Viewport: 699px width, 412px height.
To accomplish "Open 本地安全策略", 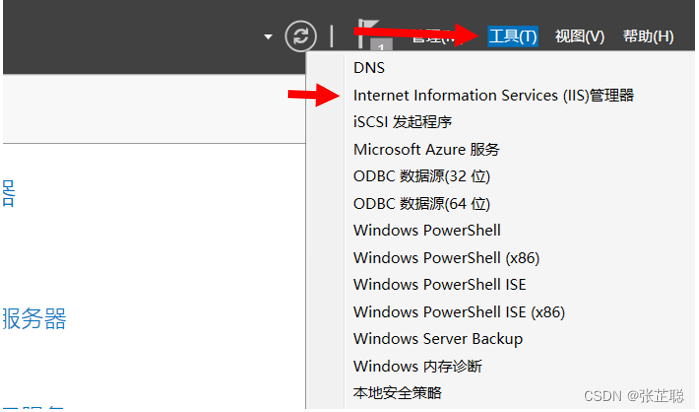I will (397, 393).
